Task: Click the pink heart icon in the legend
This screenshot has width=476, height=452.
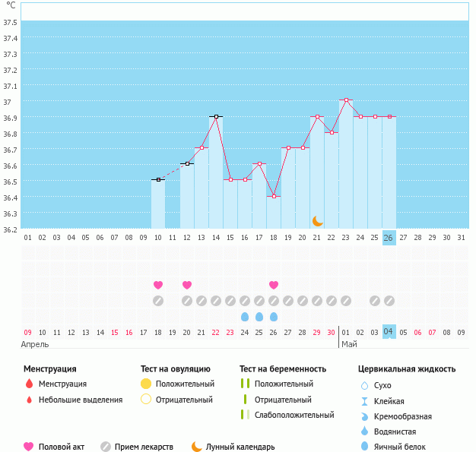Action: [x=29, y=447]
